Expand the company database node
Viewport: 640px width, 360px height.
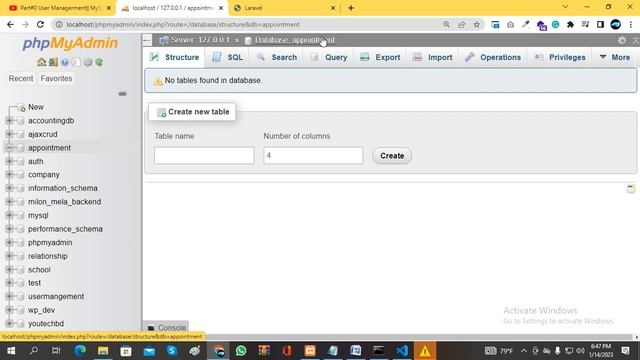[9, 174]
